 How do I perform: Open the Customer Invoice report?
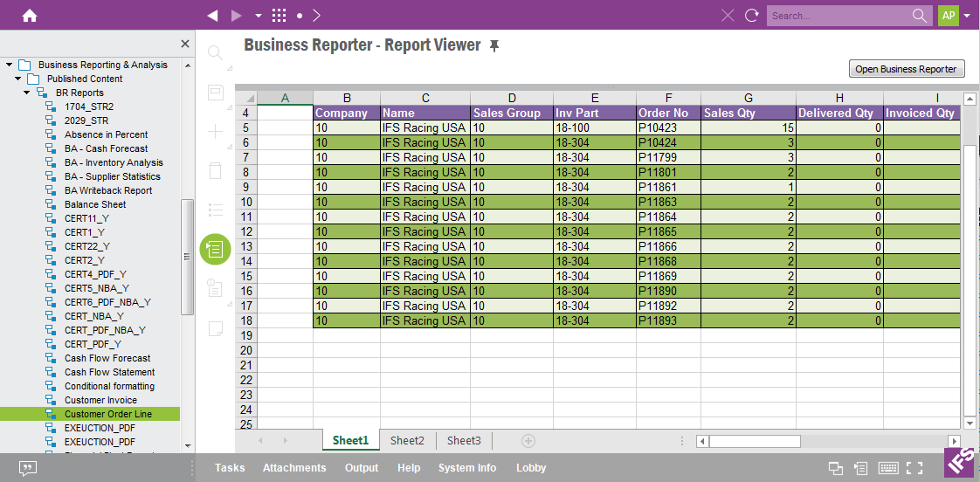[x=100, y=400]
